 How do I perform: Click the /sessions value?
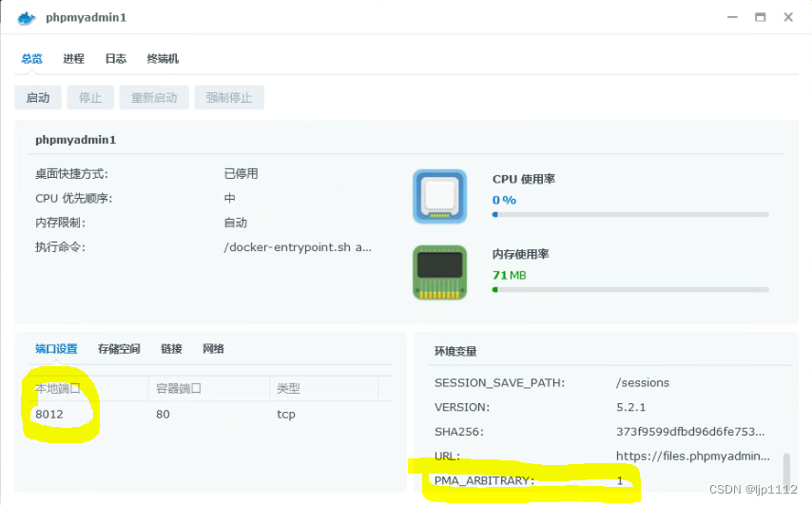tap(643, 382)
